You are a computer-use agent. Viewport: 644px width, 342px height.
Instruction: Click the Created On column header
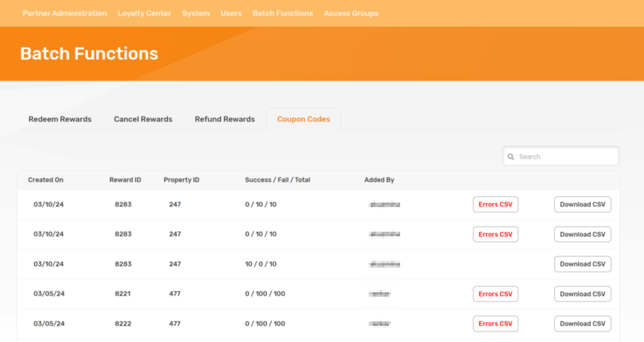46,180
